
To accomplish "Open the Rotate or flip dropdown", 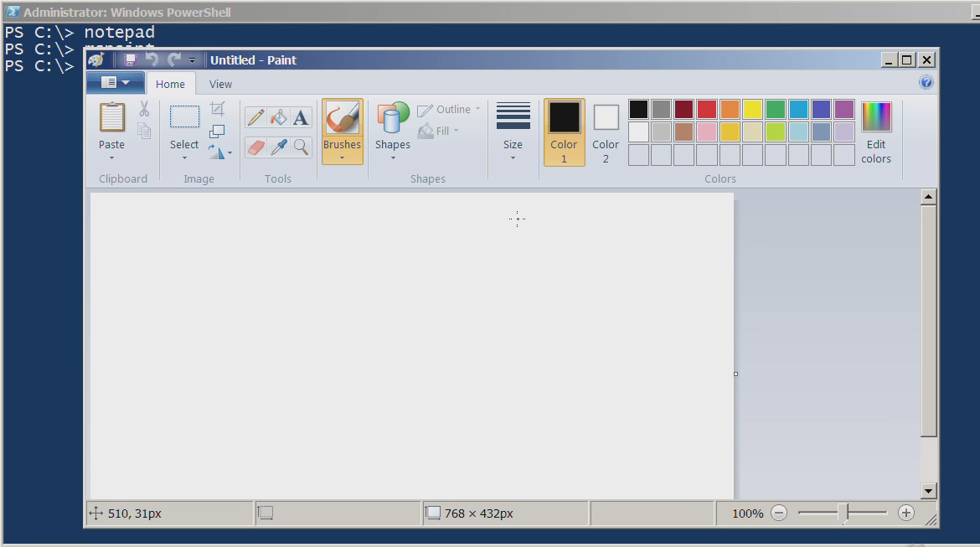I will point(220,152).
